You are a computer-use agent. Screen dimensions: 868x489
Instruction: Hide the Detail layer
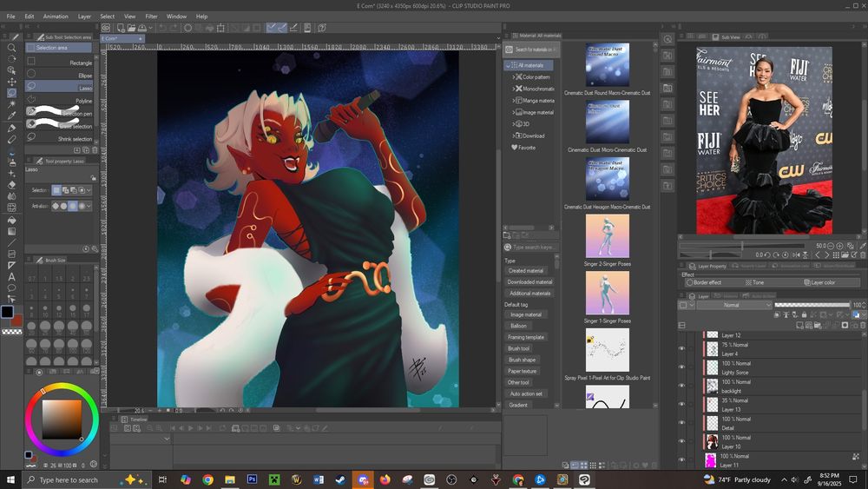click(682, 423)
